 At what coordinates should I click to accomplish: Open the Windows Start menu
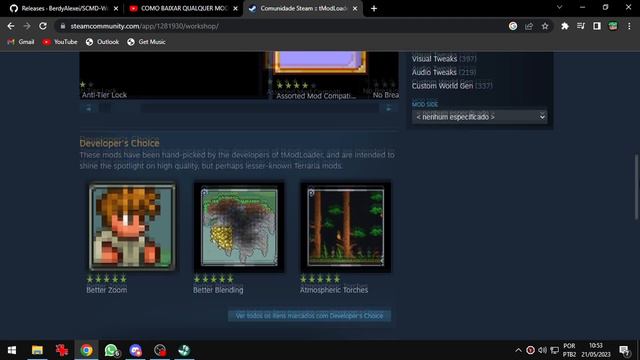coord(12,350)
